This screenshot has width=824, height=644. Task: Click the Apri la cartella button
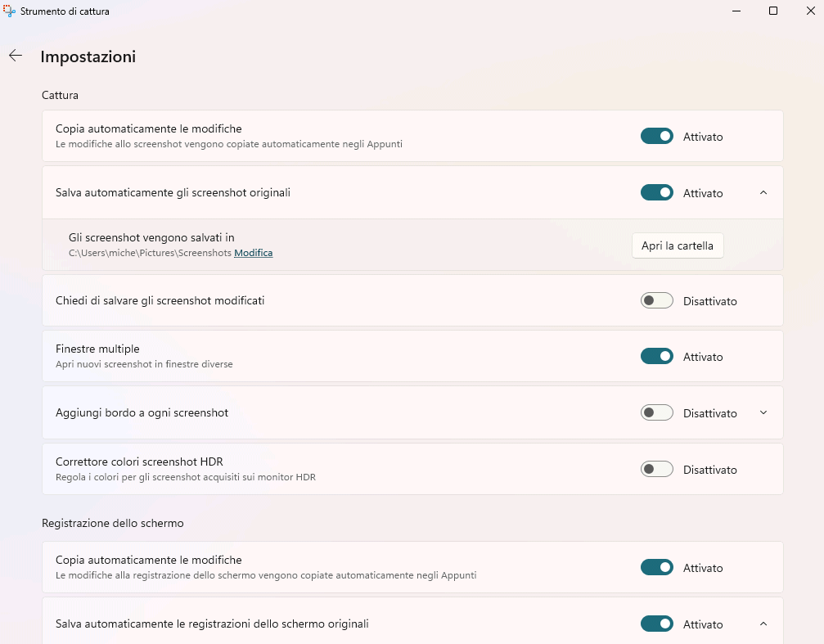coord(678,245)
